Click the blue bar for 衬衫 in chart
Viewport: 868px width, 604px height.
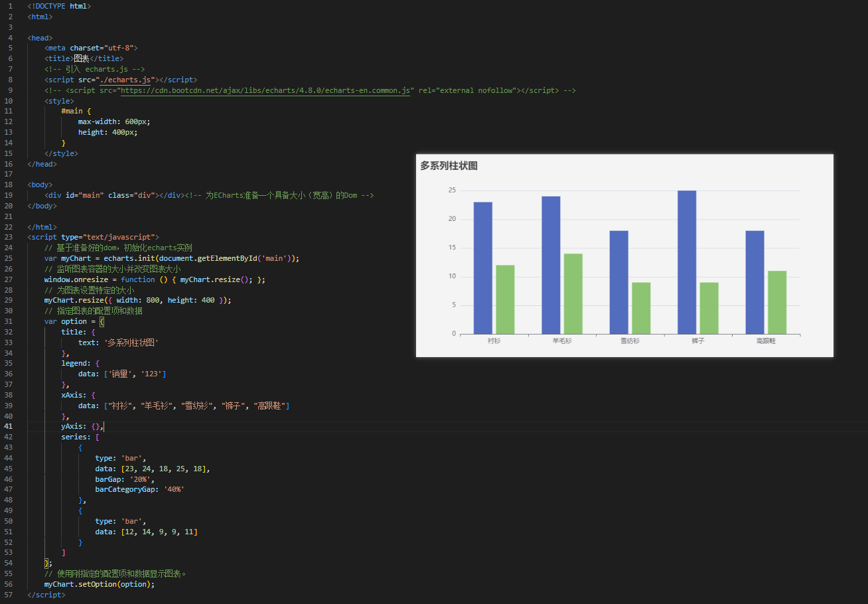[482, 268]
